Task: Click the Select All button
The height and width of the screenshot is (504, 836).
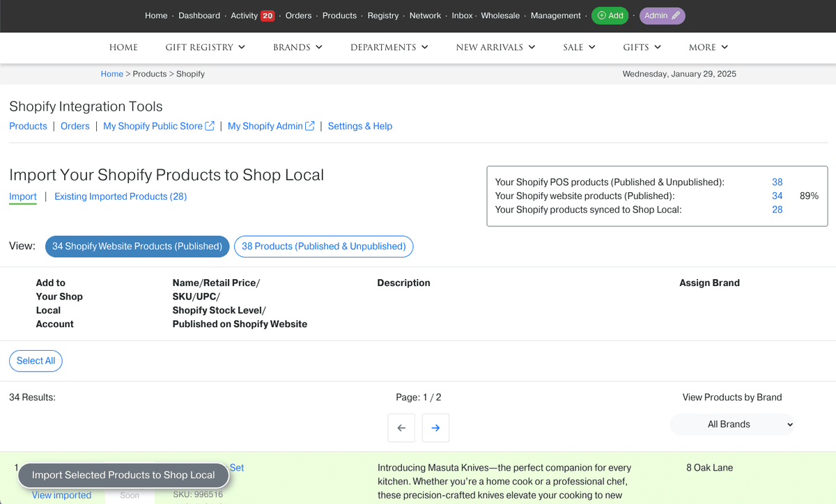Action: pyautogui.click(x=36, y=361)
